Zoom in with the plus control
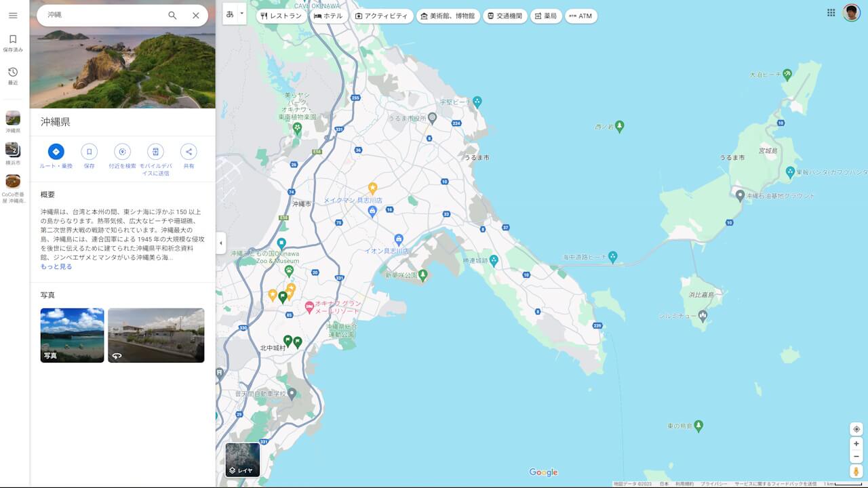The image size is (868, 488). tap(856, 444)
